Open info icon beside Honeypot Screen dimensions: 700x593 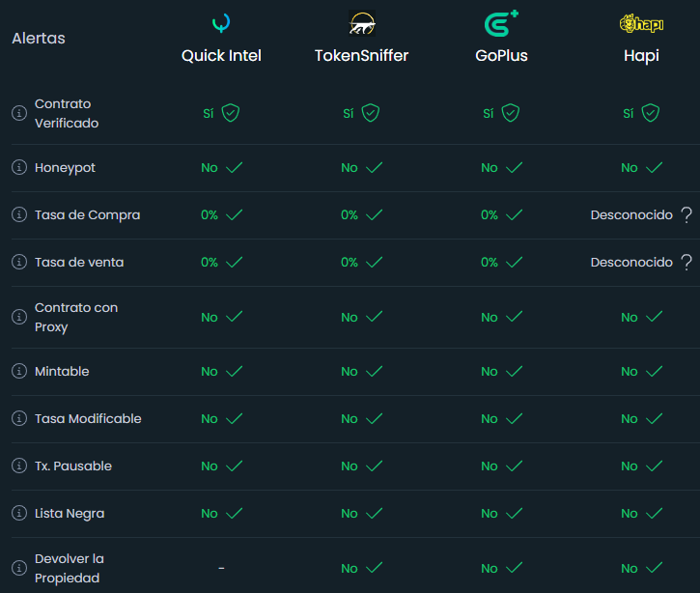[19, 167]
